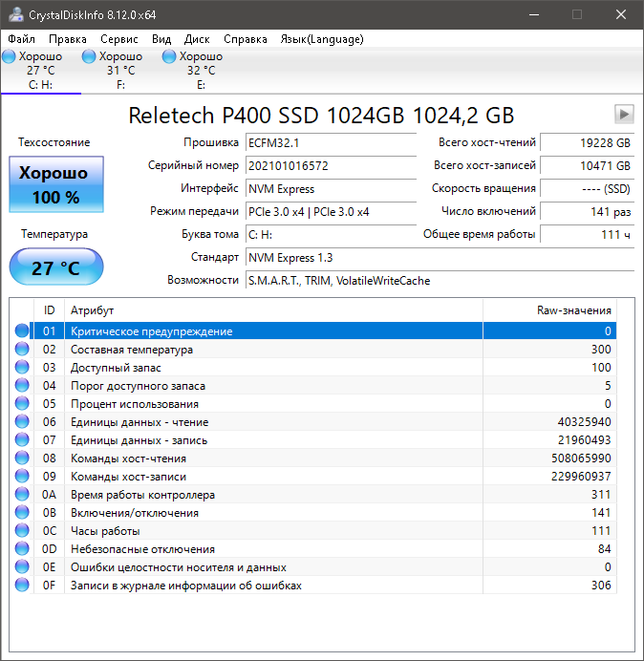Click the next disk arrow button

624,115
